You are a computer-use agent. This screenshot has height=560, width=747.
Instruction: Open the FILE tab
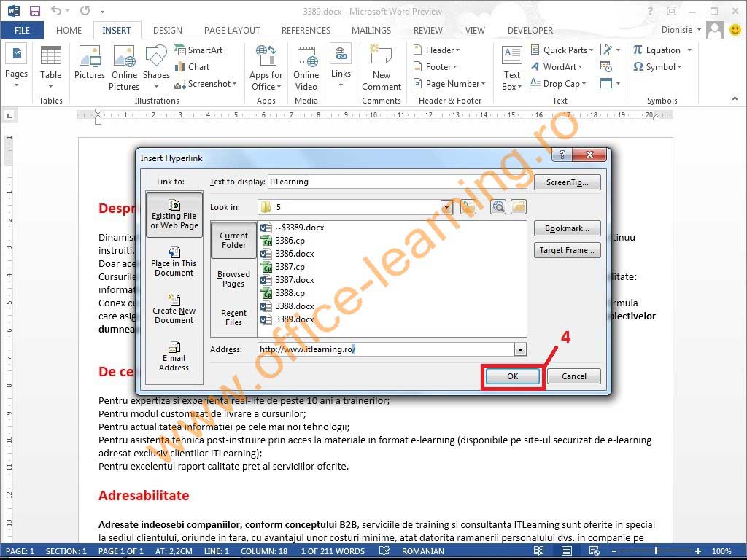[x=22, y=30]
